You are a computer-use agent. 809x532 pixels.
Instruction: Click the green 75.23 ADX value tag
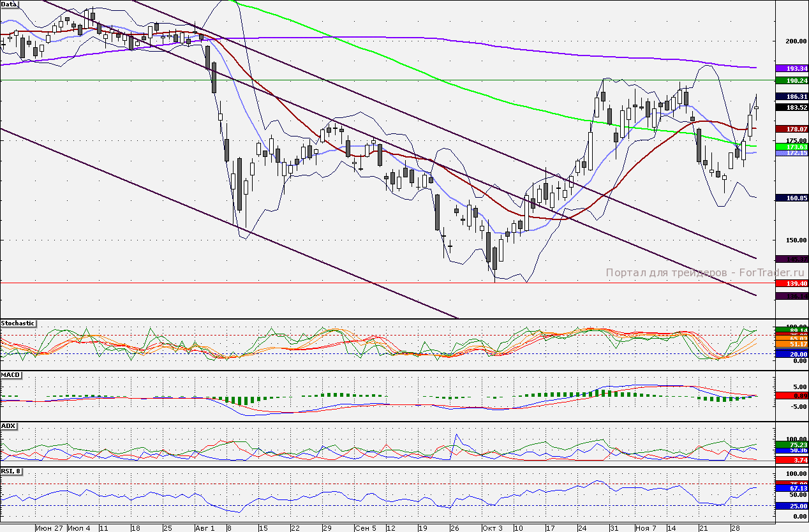pyautogui.click(x=792, y=444)
